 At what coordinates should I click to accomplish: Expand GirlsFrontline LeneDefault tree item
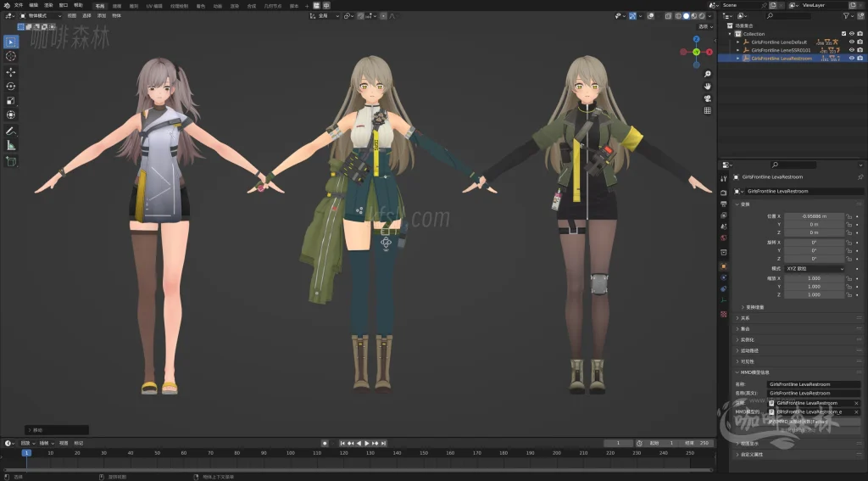pos(738,42)
